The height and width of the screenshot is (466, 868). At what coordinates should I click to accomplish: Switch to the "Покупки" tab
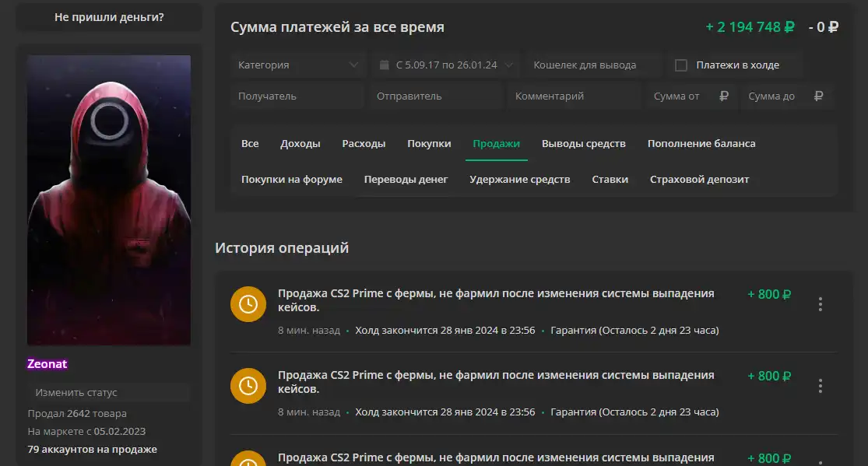click(x=429, y=143)
